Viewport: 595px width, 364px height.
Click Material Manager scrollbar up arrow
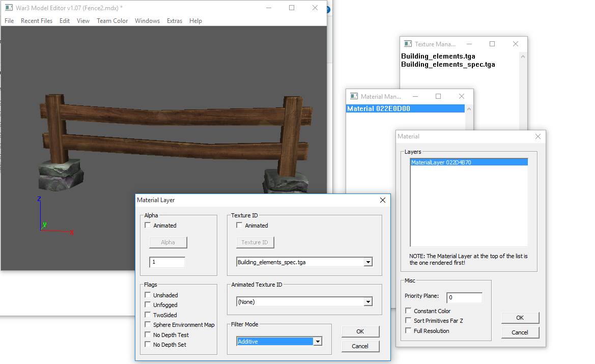(469, 109)
